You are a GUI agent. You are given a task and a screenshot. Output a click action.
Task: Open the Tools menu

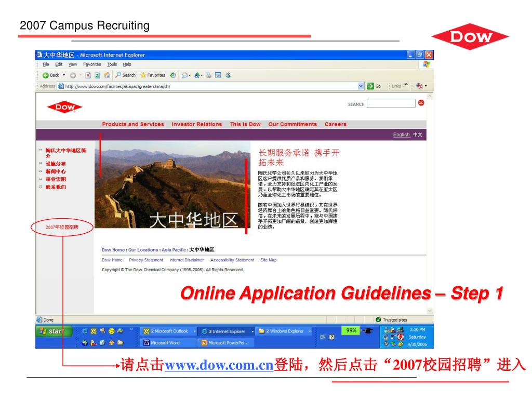click(112, 64)
